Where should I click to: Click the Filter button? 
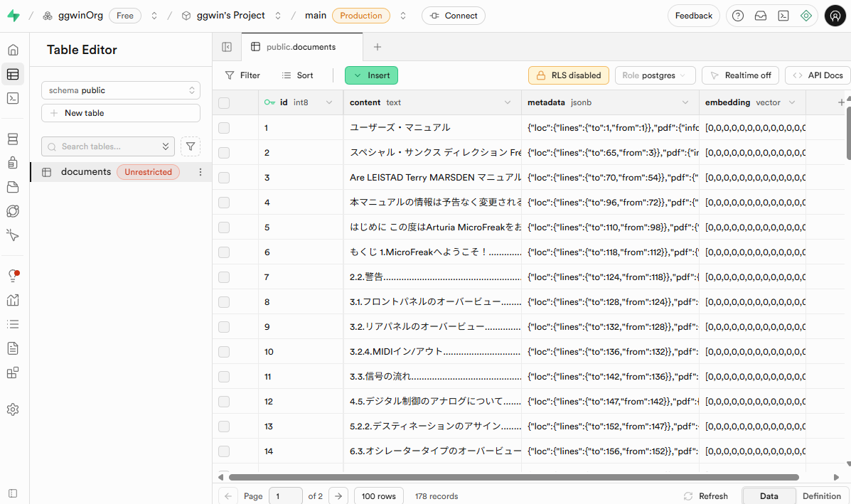[242, 75]
